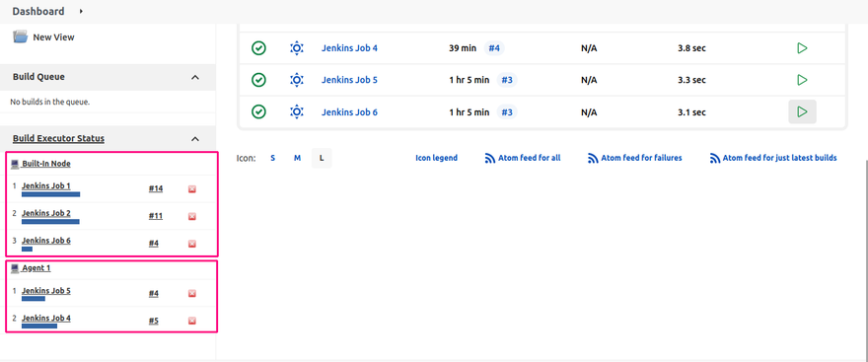The height and width of the screenshot is (362, 868).
Task: Open build #3 badge of Jenkins Job 5
Action: click(x=507, y=80)
